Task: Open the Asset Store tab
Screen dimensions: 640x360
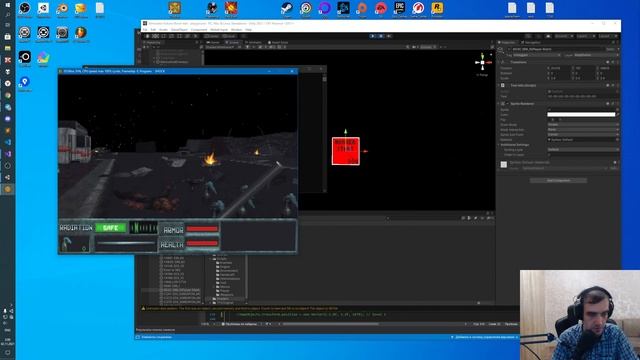Action: [278, 42]
